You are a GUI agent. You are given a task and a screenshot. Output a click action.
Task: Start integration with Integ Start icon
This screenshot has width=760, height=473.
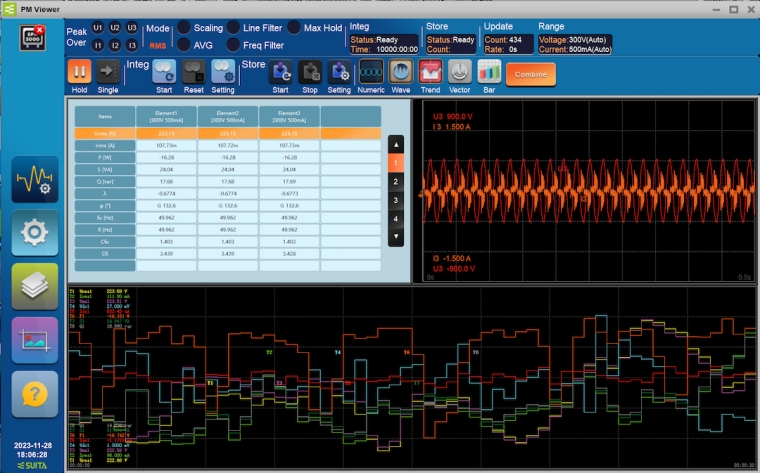[x=165, y=73]
